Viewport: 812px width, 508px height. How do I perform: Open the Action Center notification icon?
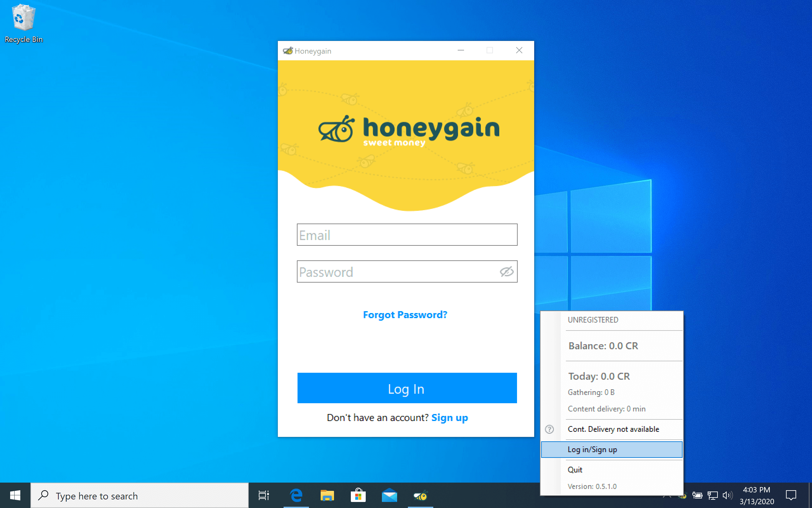[791, 495]
